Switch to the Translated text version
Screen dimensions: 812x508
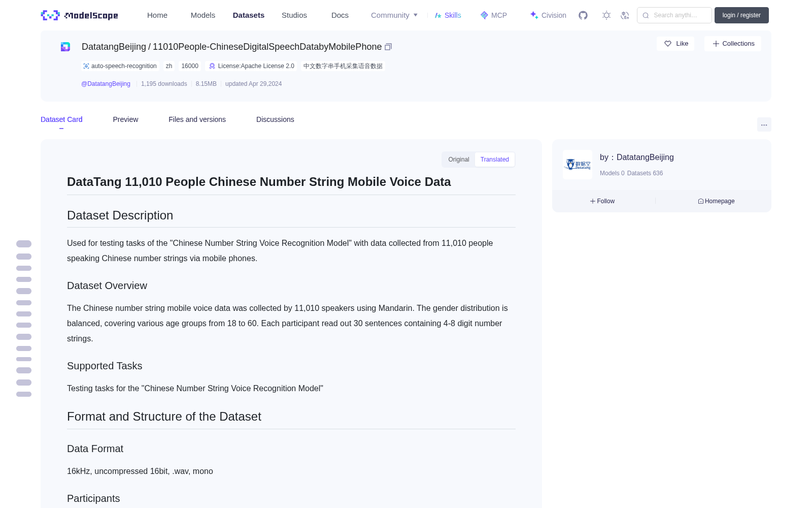(x=495, y=160)
